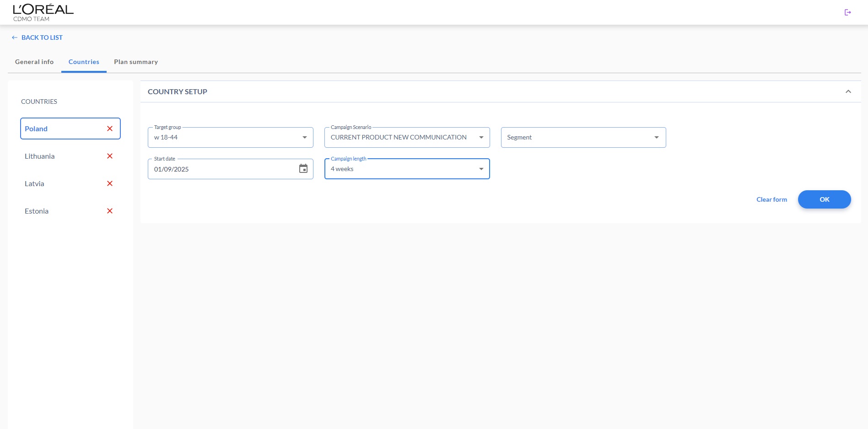
Task: Click the L'Oréal CDMO Team logo
Action: click(43, 12)
